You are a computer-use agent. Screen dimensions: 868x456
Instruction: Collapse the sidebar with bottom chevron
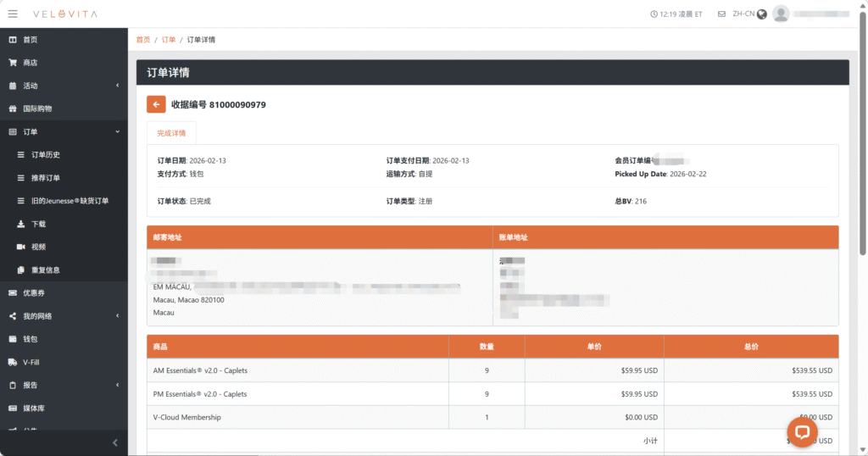pos(115,442)
